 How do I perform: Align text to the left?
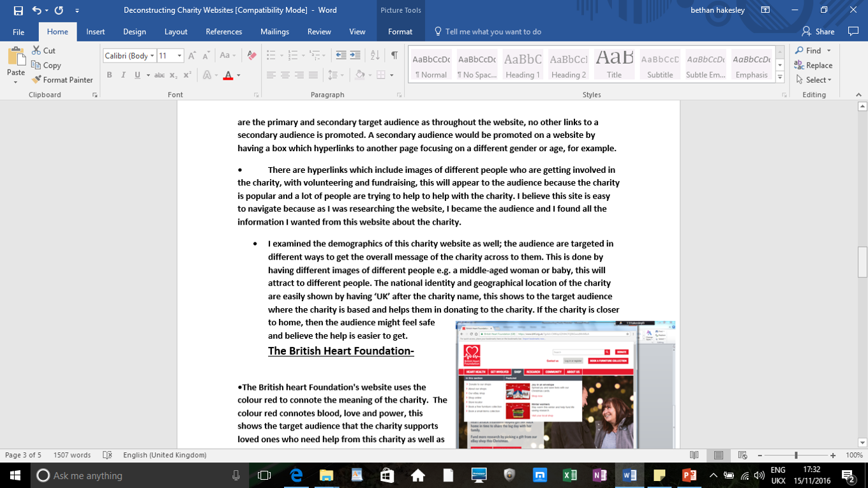[271, 75]
